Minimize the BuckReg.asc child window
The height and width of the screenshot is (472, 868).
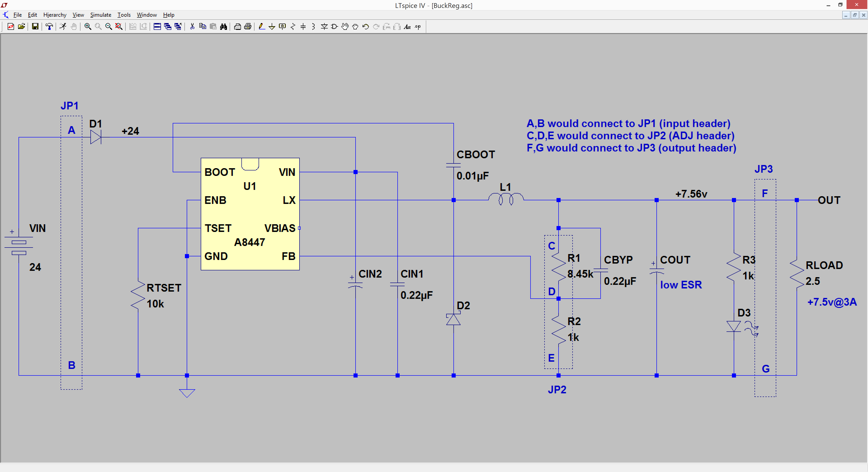(846, 15)
